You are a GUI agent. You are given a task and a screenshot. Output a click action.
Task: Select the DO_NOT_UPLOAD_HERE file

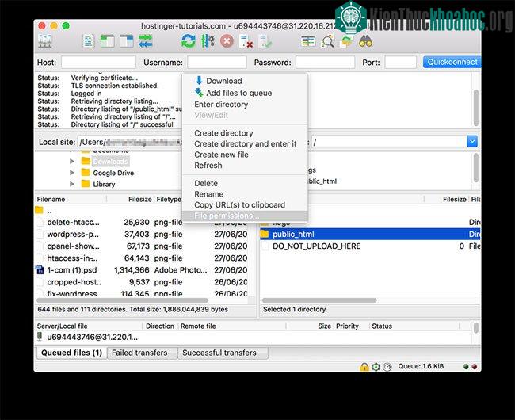tap(370, 246)
